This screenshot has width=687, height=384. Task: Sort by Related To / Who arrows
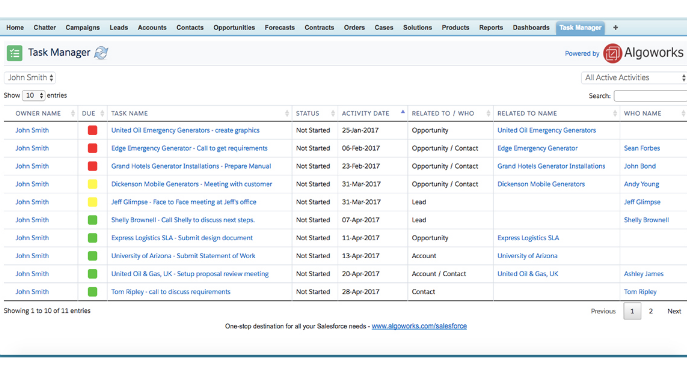[x=488, y=114]
